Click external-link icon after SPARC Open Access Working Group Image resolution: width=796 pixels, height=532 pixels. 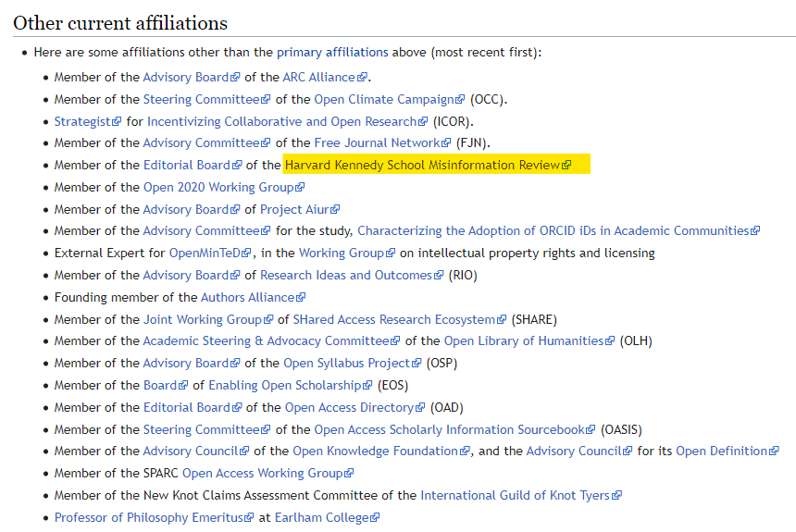(x=349, y=474)
